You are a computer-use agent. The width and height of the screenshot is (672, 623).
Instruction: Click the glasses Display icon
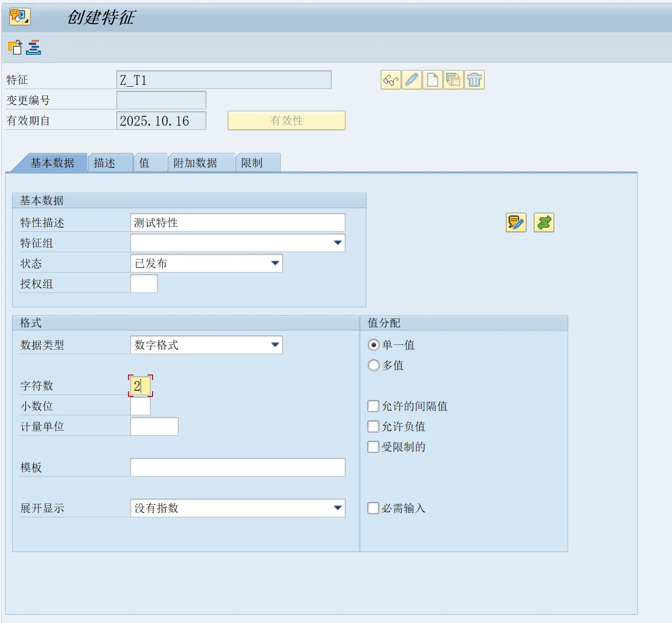tap(390, 80)
